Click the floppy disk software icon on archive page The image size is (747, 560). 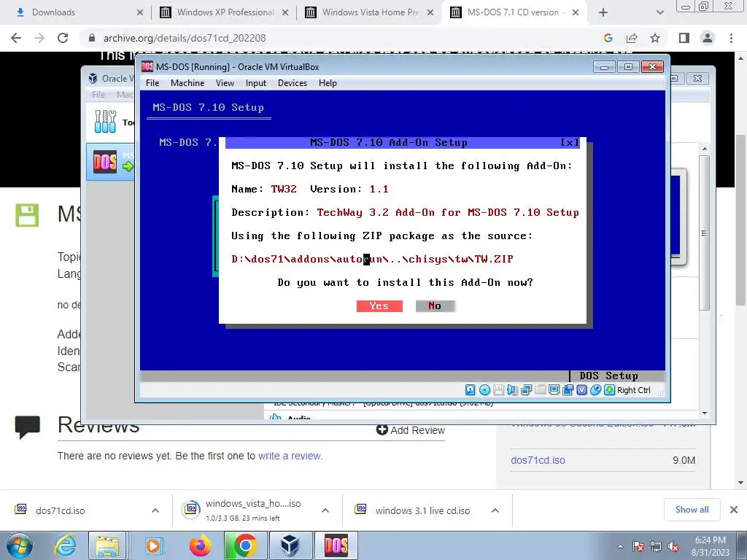click(x=27, y=215)
